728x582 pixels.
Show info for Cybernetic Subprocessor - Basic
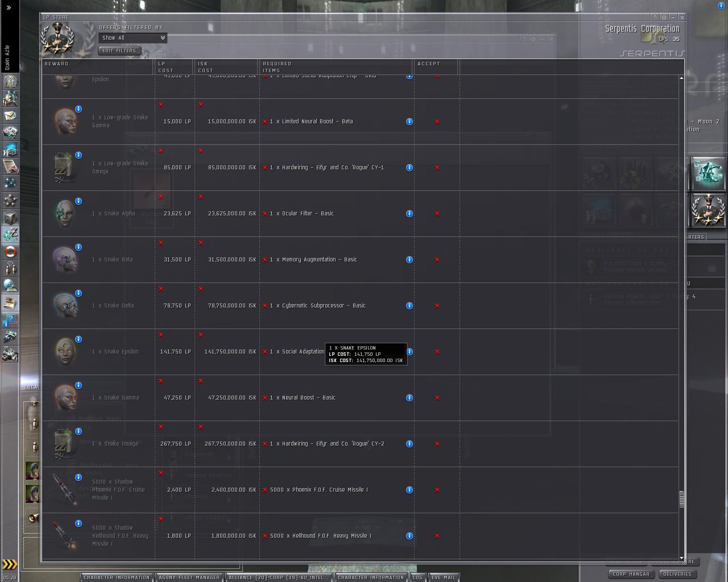(x=409, y=306)
